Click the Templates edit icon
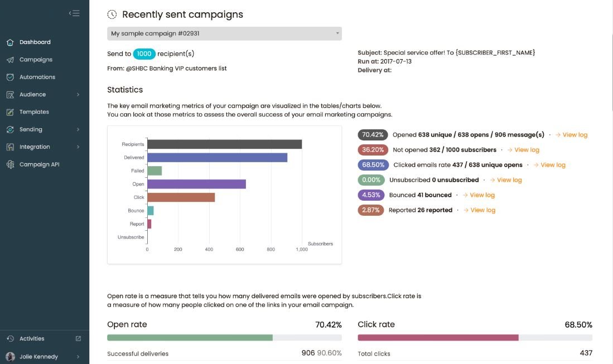613x364 pixels. coord(10,112)
